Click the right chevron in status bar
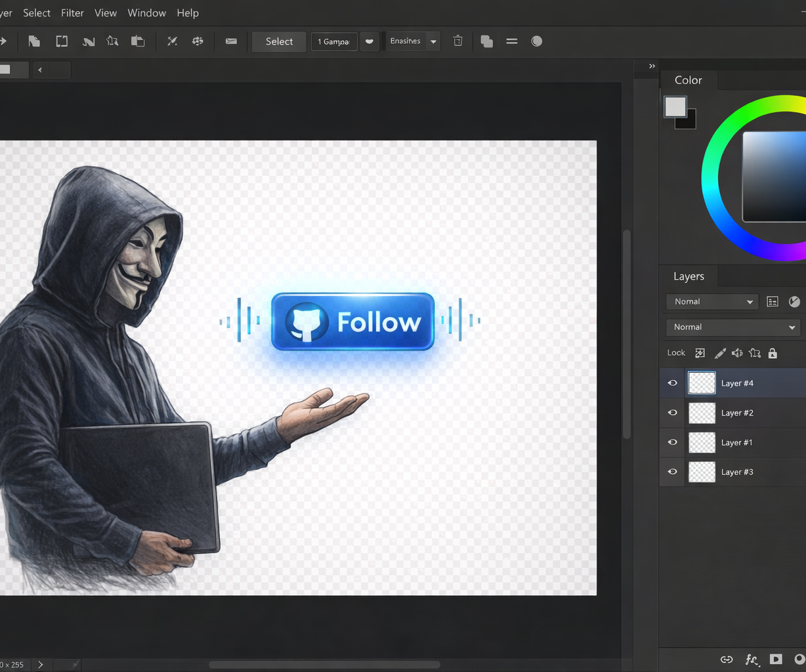 [40, 665]
